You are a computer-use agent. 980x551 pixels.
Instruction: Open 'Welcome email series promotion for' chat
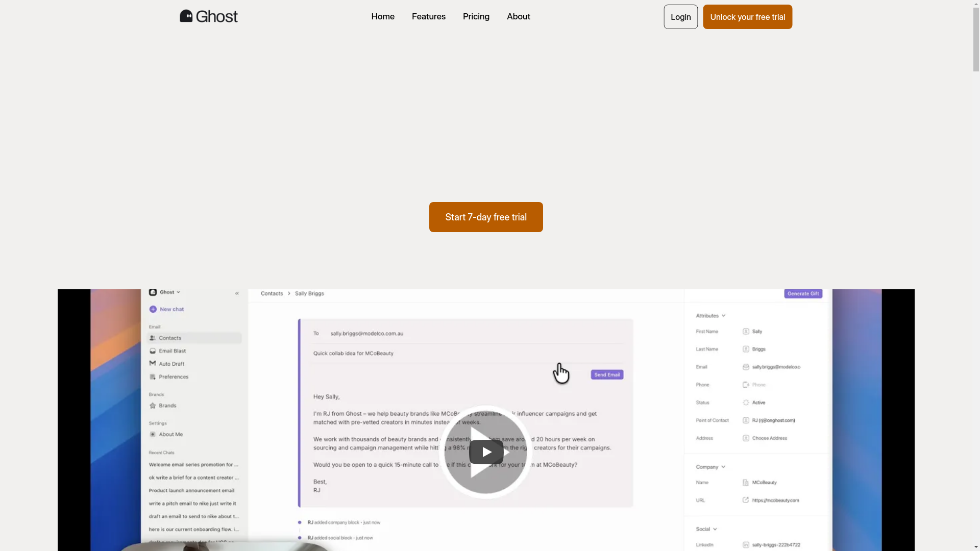click(x=193, y=465)
